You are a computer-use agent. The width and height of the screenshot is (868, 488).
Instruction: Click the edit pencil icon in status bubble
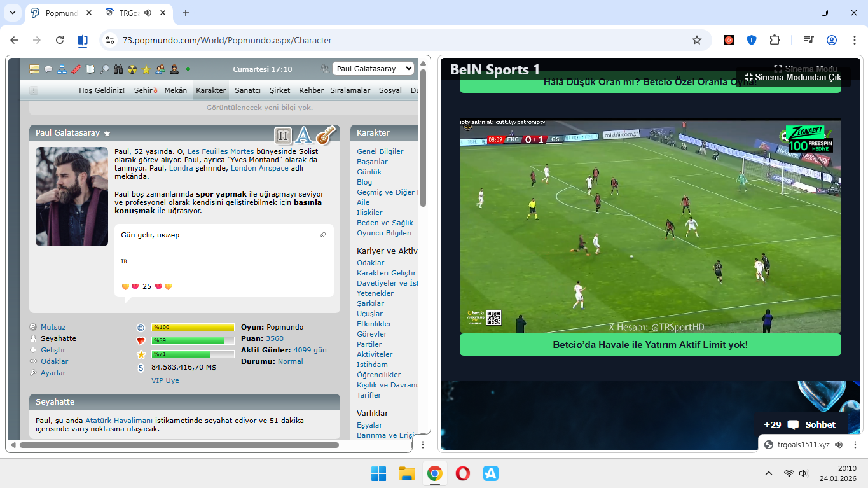pyautogui.click(x=323, y=235)
